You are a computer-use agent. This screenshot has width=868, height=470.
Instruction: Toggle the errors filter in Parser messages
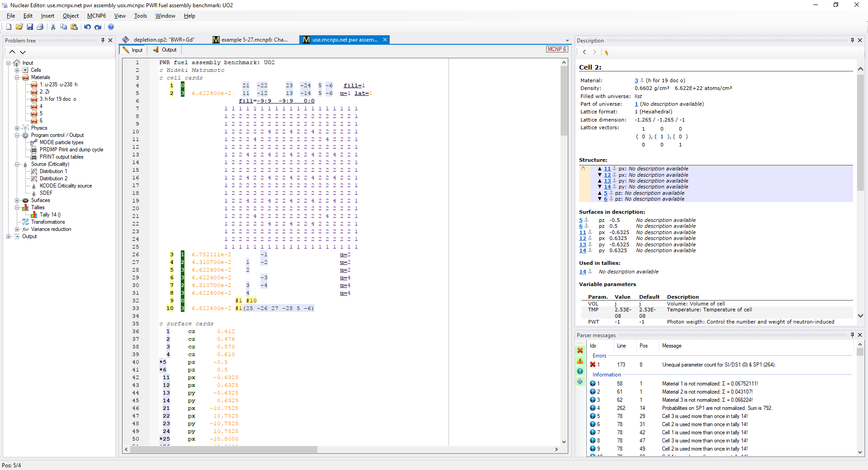(580, 350)
